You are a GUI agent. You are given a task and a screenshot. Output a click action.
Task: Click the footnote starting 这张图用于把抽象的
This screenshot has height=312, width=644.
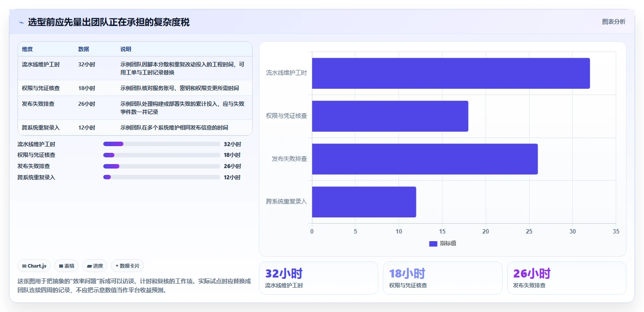tap(134, 286)
